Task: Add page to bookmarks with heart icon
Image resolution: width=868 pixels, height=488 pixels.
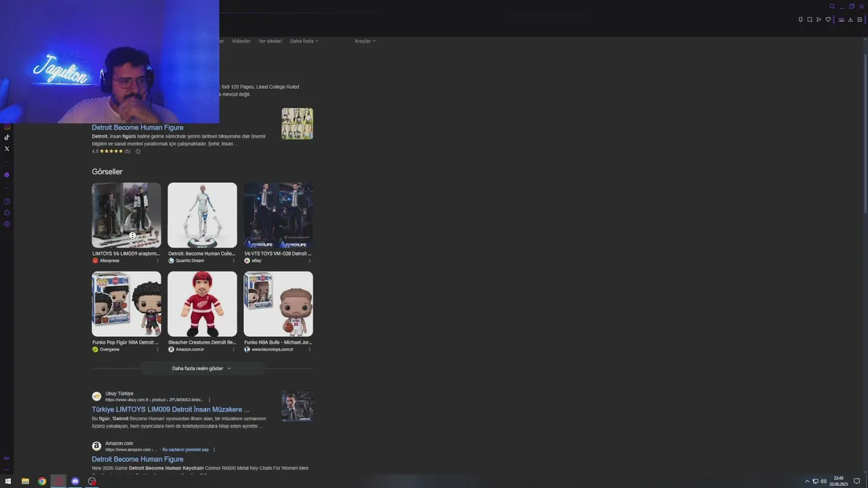Action: tap(828, 20)
